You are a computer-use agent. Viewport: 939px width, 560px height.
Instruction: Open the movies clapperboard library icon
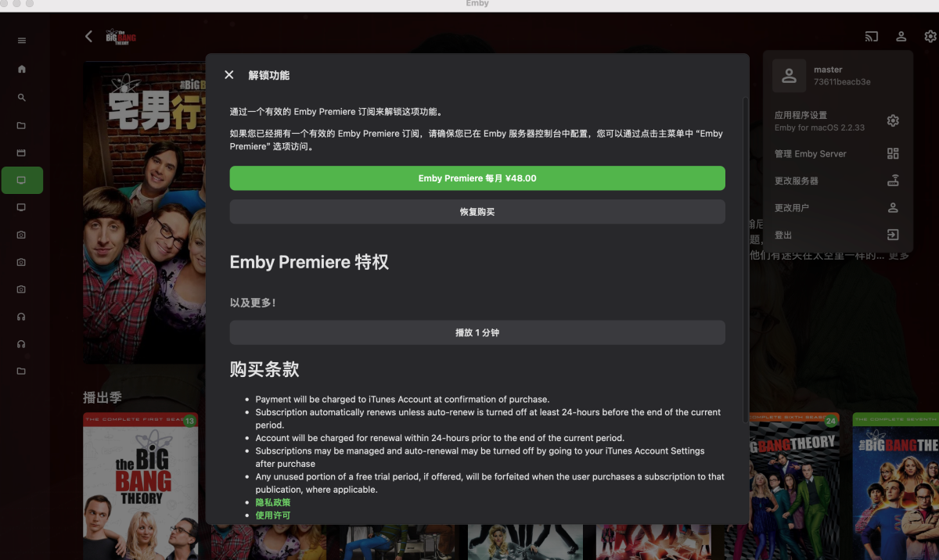pos(22,153)
